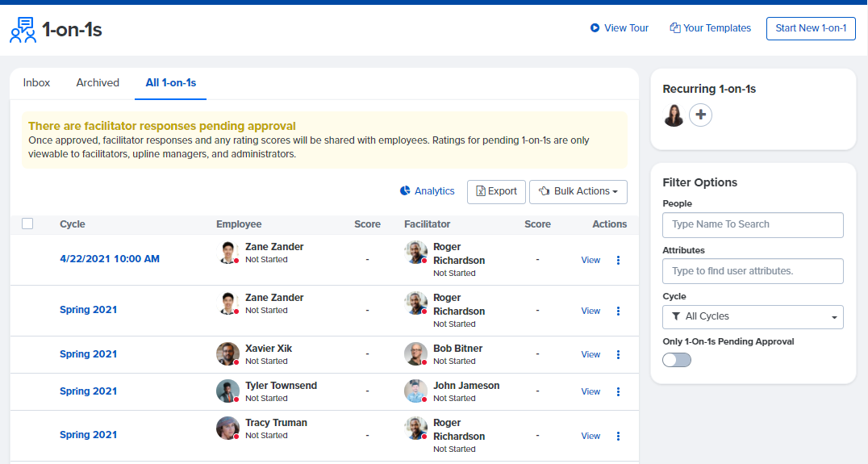Click the Export button
This screenshot has width=868, height=464.
click(x=496, y=191)
